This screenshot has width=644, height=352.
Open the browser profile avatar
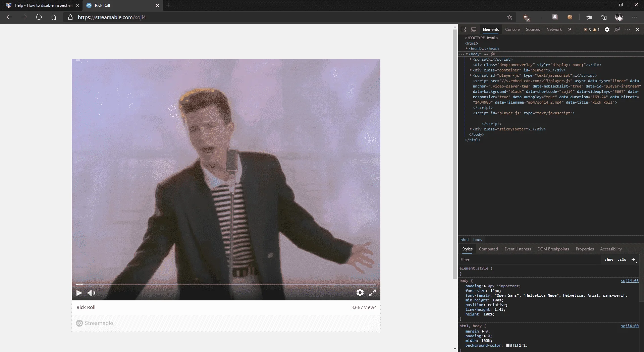click(619, 17)
